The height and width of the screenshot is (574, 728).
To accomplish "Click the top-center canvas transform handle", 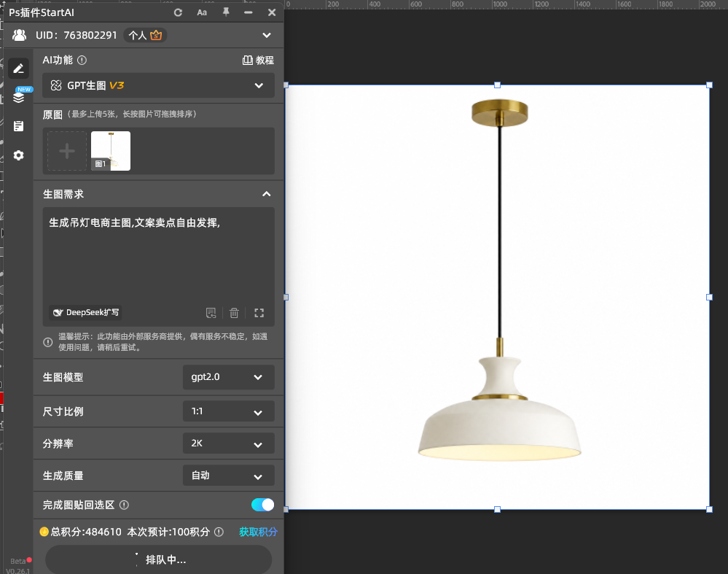I will tap(497, 85).
